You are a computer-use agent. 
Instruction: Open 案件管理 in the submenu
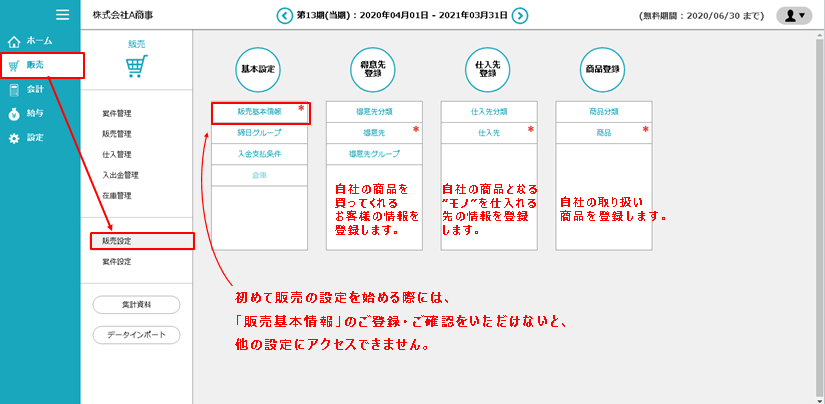coord(117,113)
